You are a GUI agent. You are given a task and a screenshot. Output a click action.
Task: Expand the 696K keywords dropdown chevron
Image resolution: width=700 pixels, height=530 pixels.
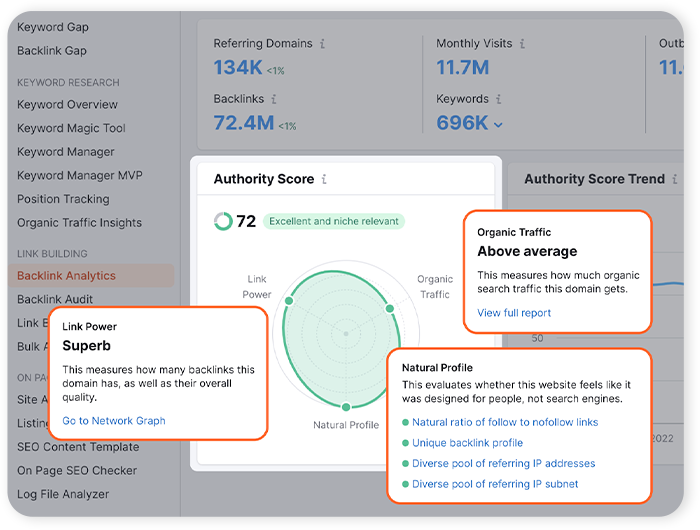(498, 125)
